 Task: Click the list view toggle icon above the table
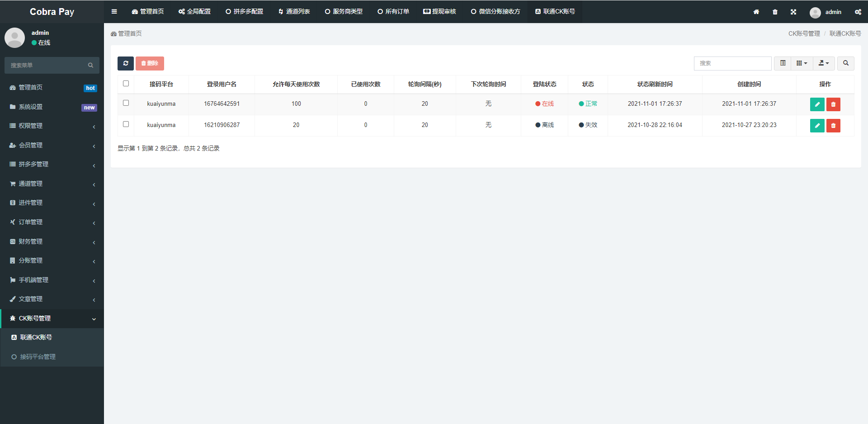[782, 63]
